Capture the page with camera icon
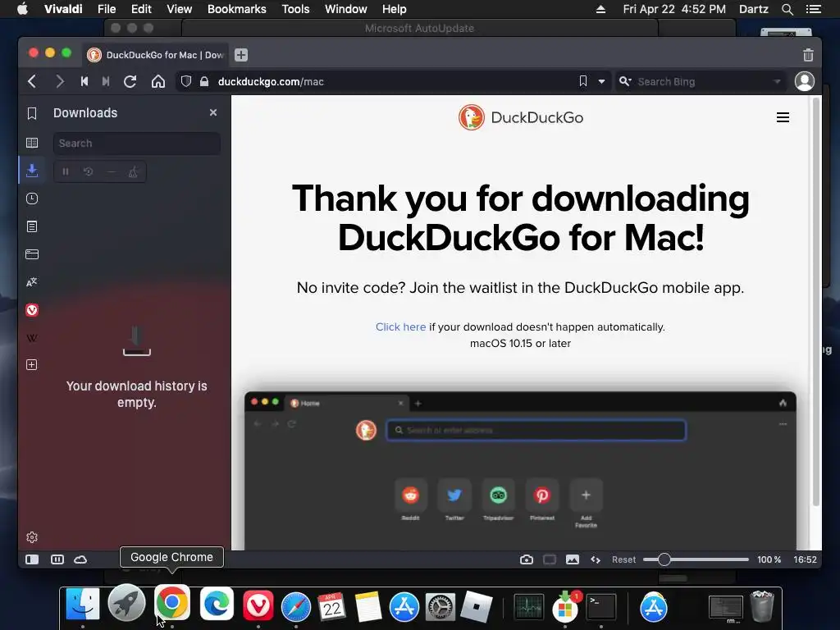 click(527, 559)
